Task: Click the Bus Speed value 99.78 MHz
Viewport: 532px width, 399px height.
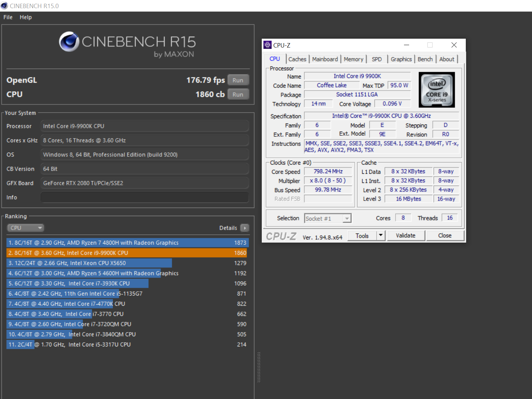Action: [x=328, y=190]
